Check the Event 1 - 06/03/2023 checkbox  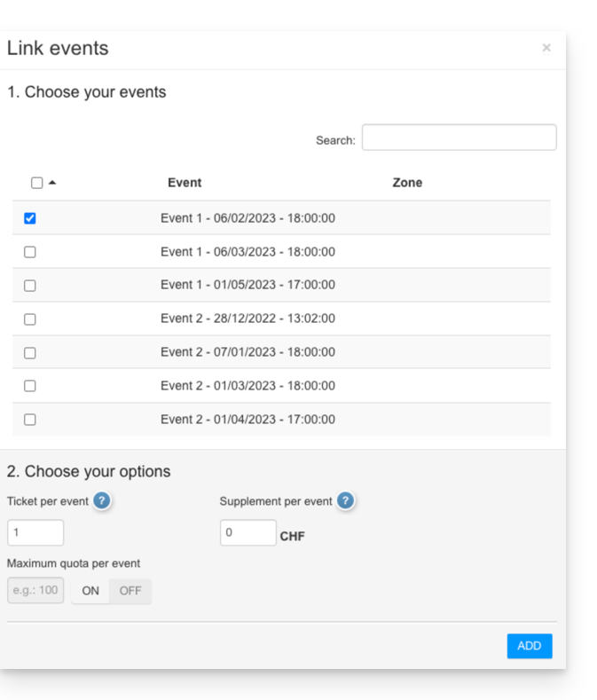[30, 252]
